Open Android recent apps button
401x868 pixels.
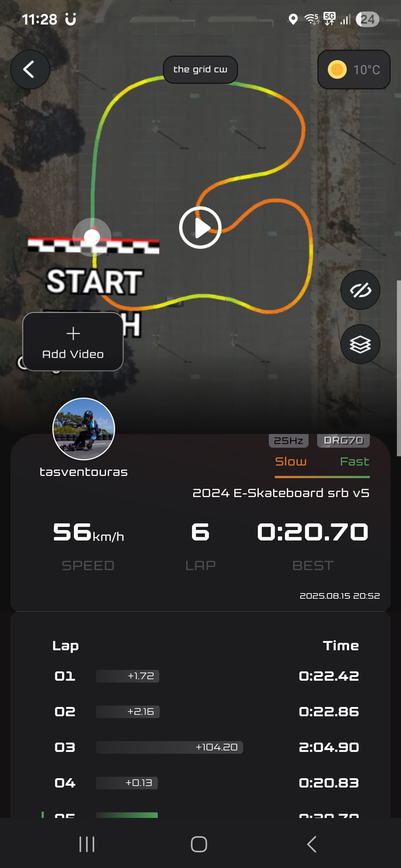[87, 844]
